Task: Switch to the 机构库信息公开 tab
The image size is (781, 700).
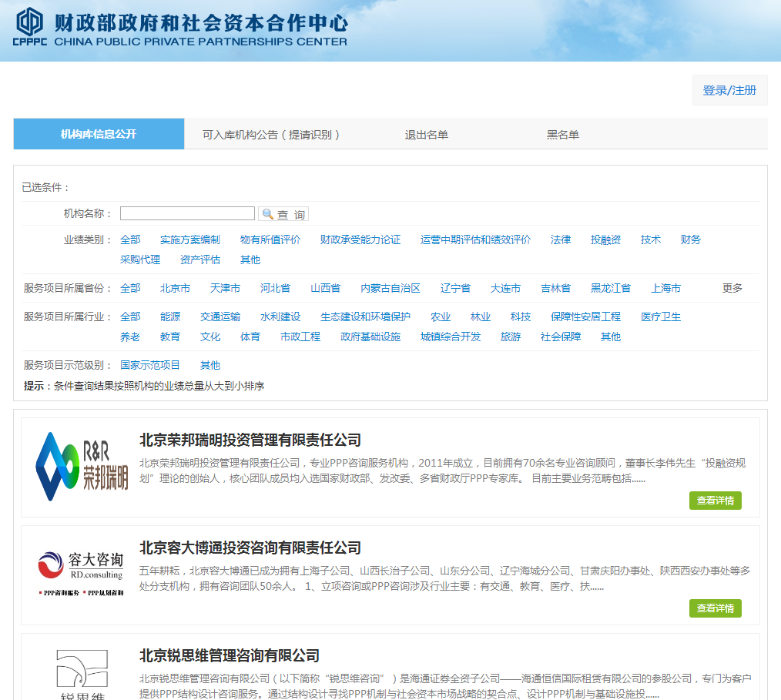Action: coord(99,134)
